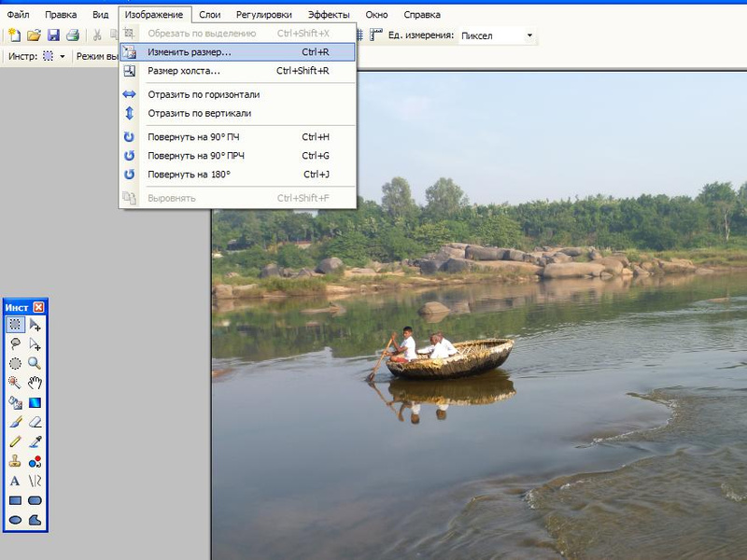Select the Rectangle Select tool in toolbox
The image size is (747, 560).
point(15,325)
